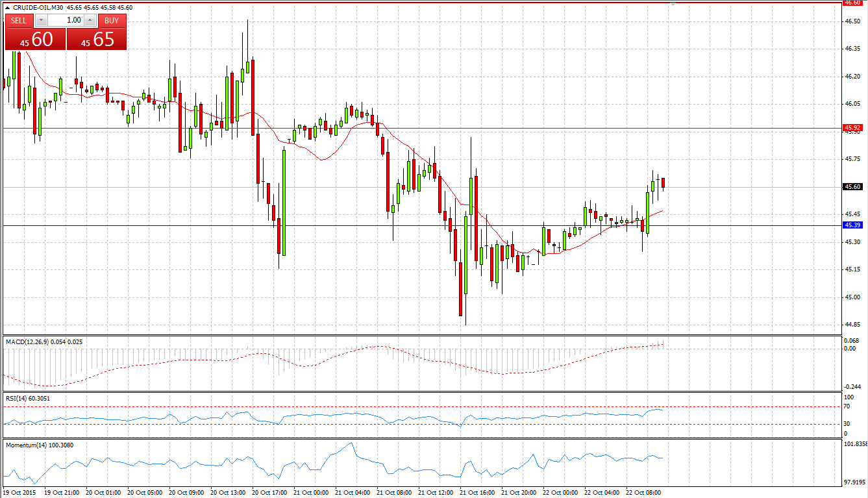The width and height of the screenshot is (868, 498).
Task: Click the -0.244 value on MACD scale
Action: click(x=852, y=386)
